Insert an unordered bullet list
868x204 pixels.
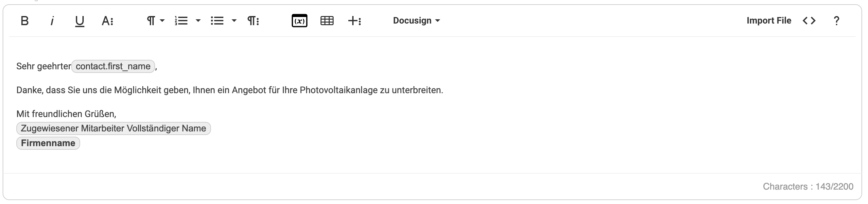click(x=217, y=21)
